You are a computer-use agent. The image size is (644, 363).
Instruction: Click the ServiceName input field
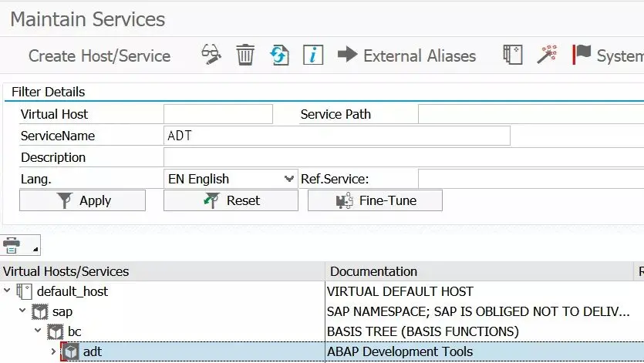(x=336, y=136)
